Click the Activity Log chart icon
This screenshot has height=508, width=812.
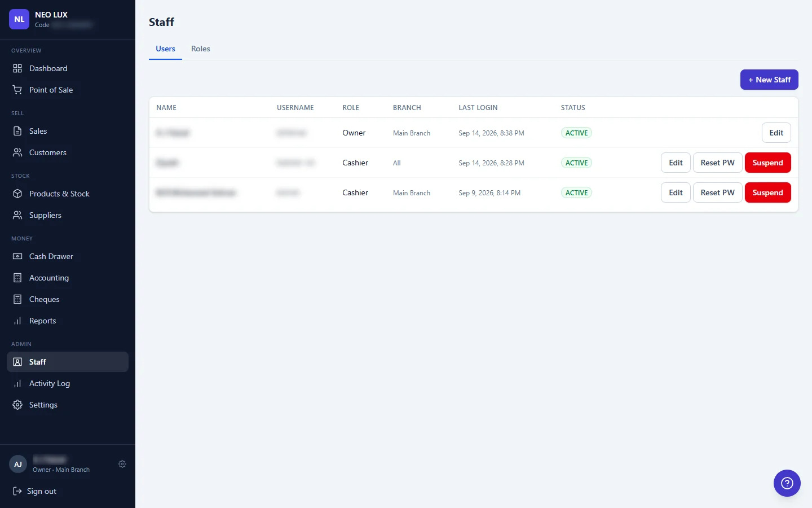17,383
